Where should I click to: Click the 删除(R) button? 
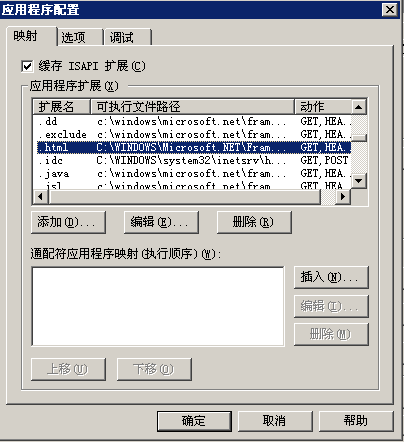(x=254, y=222)
